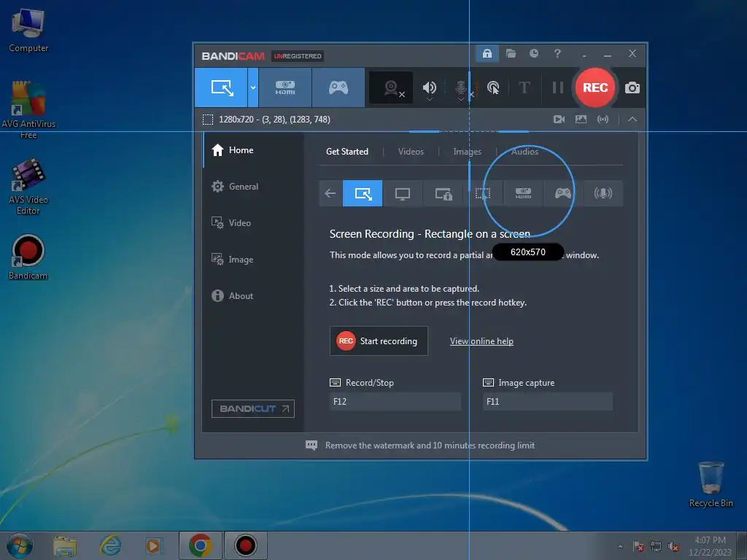This screenshot has width=747, height=560.
Task: Click the 1280x720 capture area text
Action: [274, 119]
